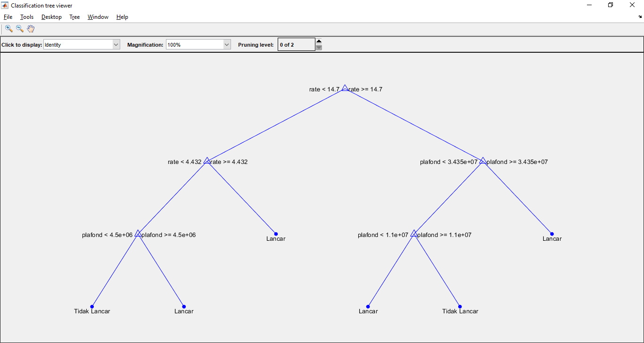Image resolution: width=644 pixels, height=343 pixels.
Task: Click the dock arrow at the menu bar's right end
Action: tap(640, 17)
